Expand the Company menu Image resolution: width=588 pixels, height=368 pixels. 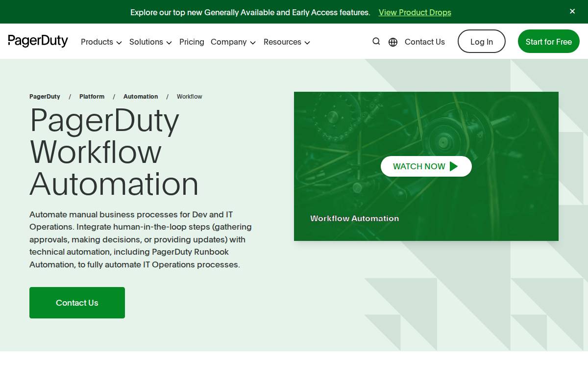coord(233,42)
